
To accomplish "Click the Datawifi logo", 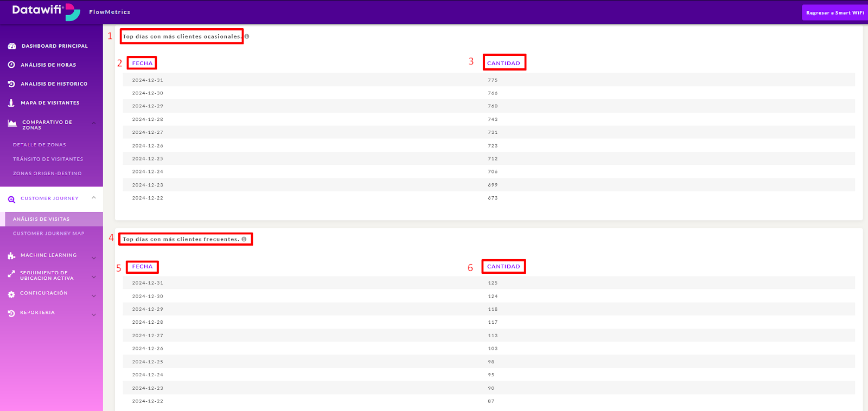I will (x=46, y=11).
